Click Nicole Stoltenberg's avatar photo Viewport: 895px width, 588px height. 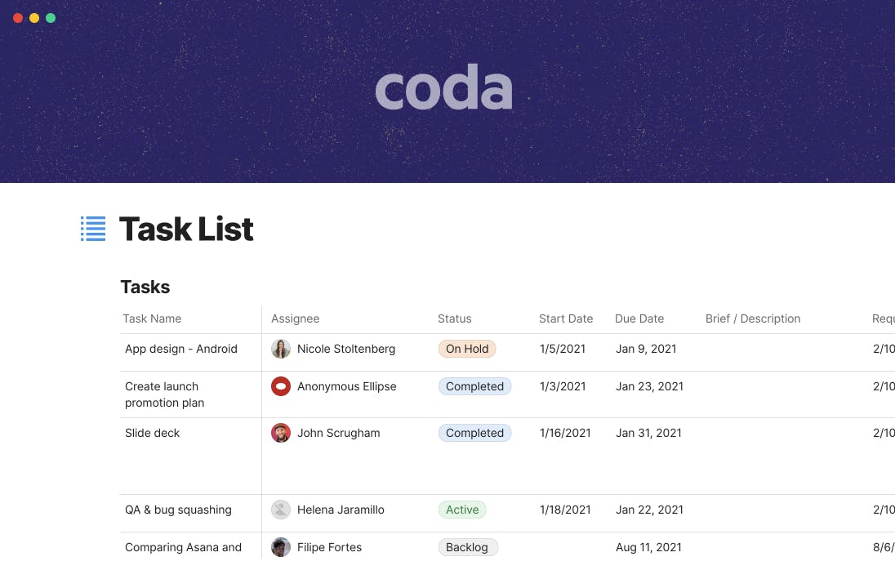click(281, 349)
